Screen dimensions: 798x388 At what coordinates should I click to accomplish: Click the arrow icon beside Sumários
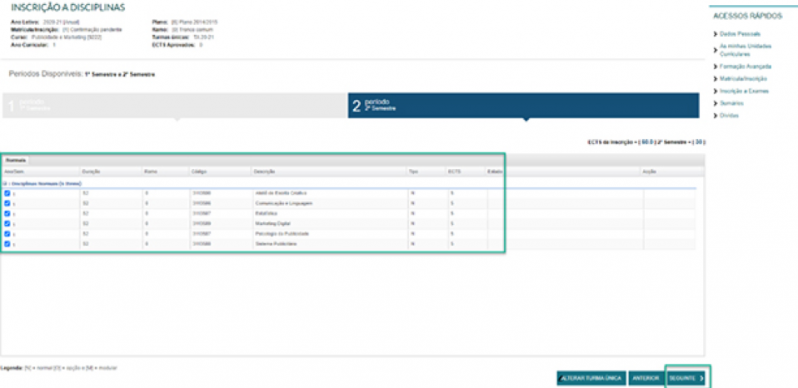pyautogui.click(x=716, y=103)
